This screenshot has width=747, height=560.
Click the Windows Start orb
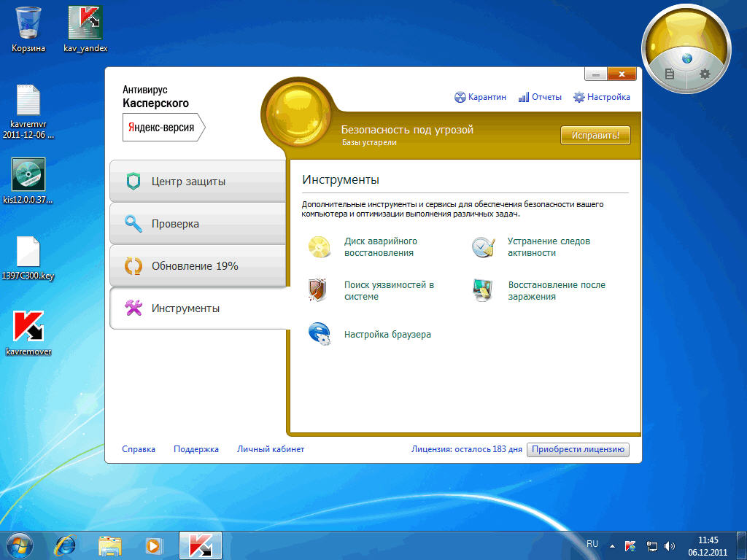point(20,545)
